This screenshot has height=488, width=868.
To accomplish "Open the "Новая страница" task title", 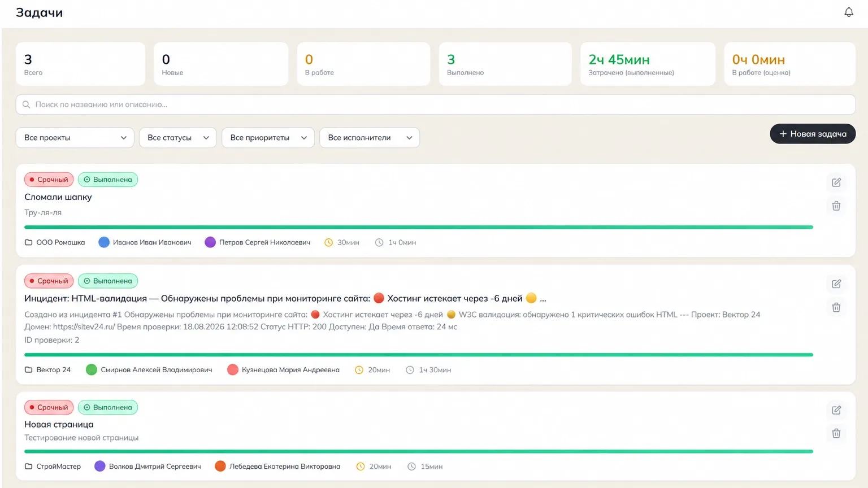I will pos(59,424).
